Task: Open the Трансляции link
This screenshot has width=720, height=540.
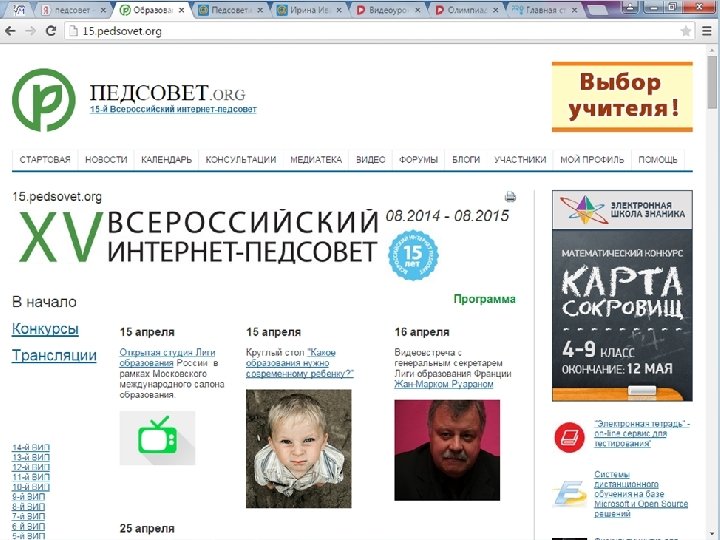Action: (54, 355)
